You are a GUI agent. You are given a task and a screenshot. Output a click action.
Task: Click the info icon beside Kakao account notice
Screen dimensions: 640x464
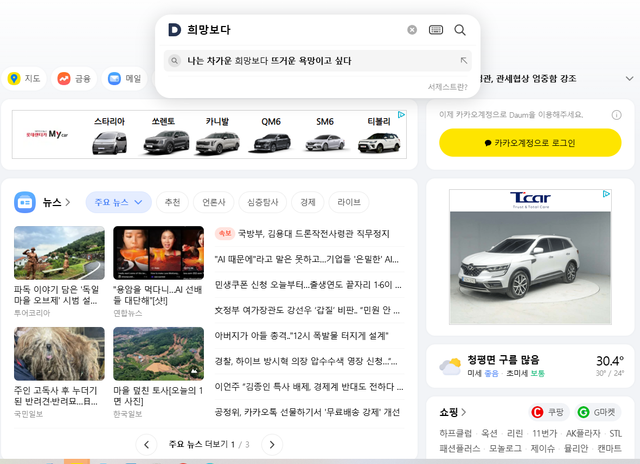[616, 115]
